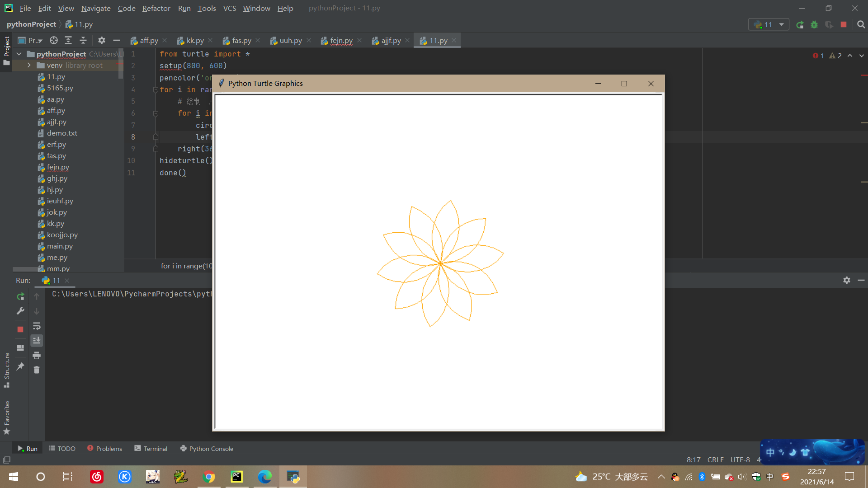868x488 pixels.
Task: Open the Terminal tool window
Action: [x=151, y=448]
